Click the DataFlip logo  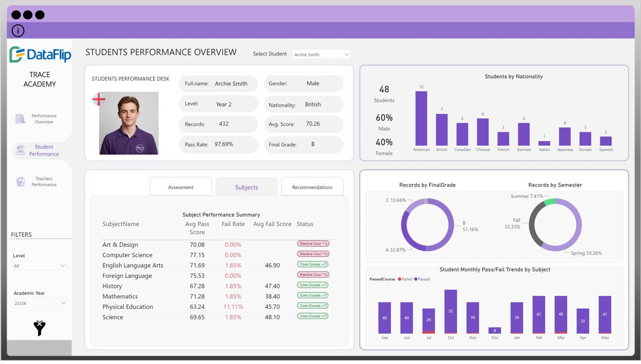(40, 55)
